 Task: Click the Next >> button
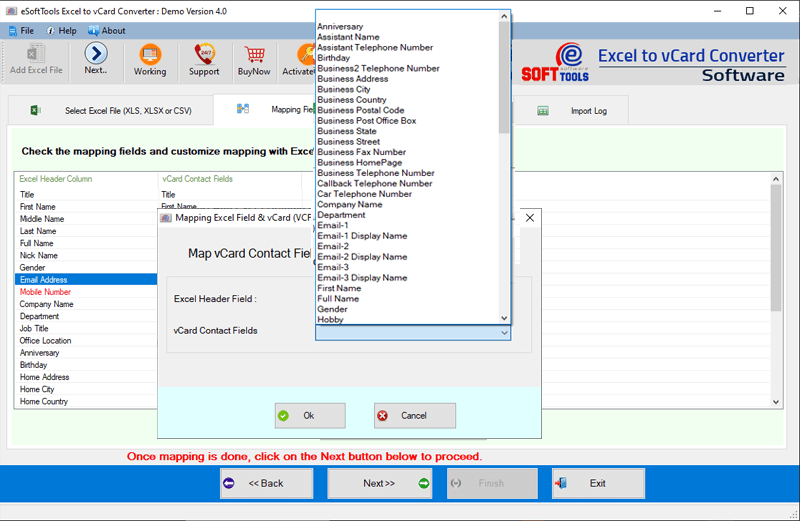tap(380, 483)
